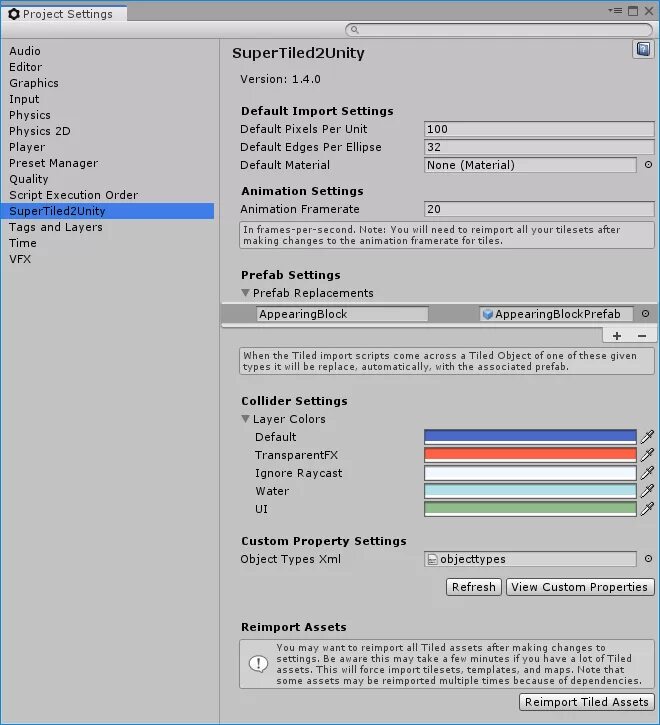The image size is (660, 725).
Task: Click Reimport Tiled Assets button
Action: pos(586,702)
